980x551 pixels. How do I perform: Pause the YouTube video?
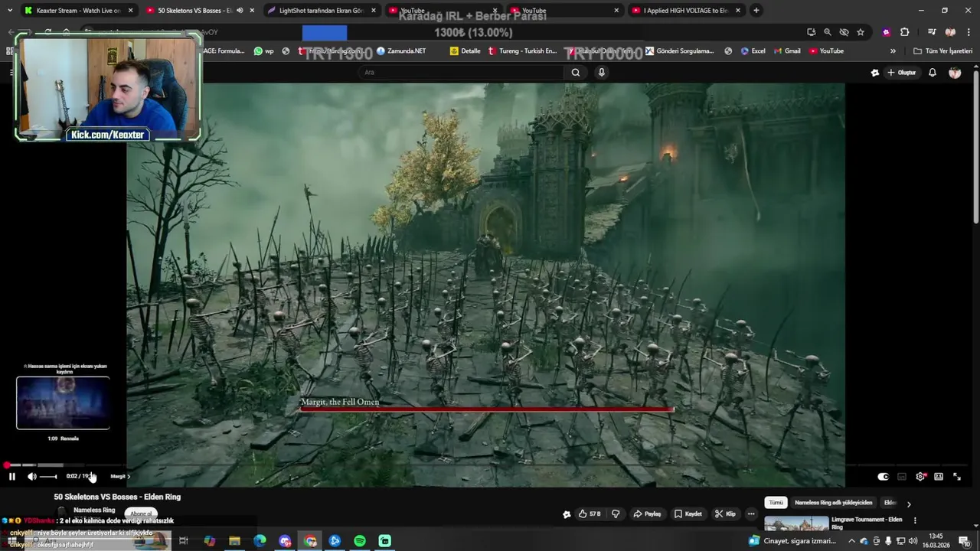coord(11,477)
